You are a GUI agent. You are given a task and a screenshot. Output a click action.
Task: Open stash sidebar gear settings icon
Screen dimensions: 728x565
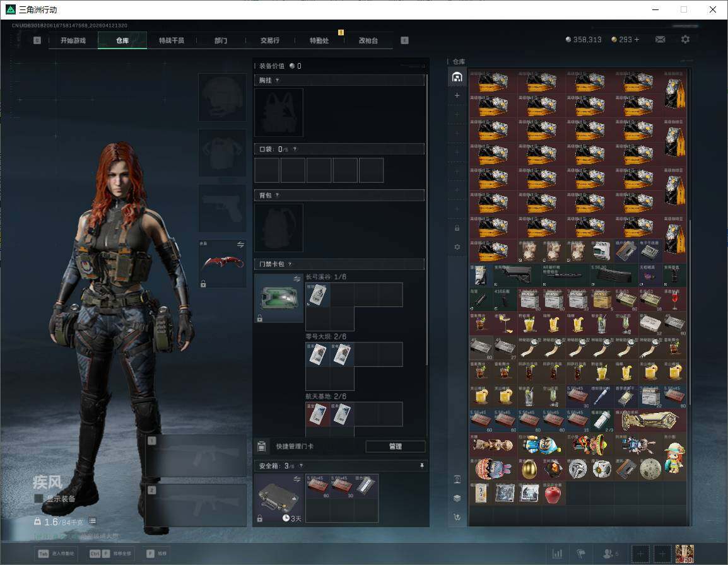pos(457,247)
